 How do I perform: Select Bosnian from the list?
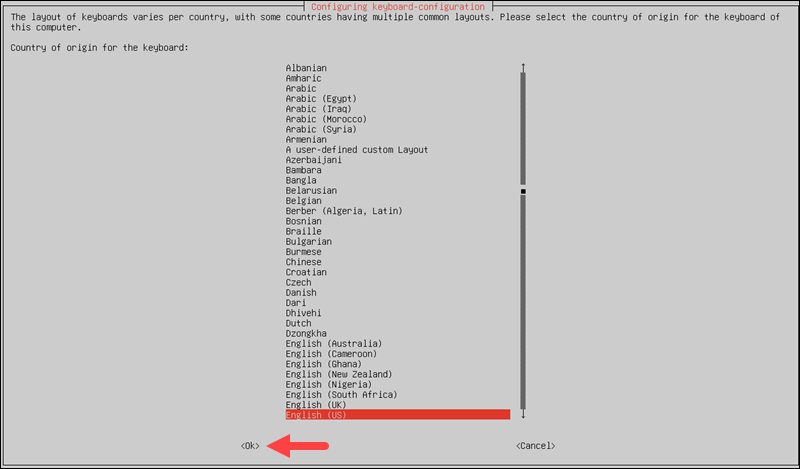(x=304, y=221)
